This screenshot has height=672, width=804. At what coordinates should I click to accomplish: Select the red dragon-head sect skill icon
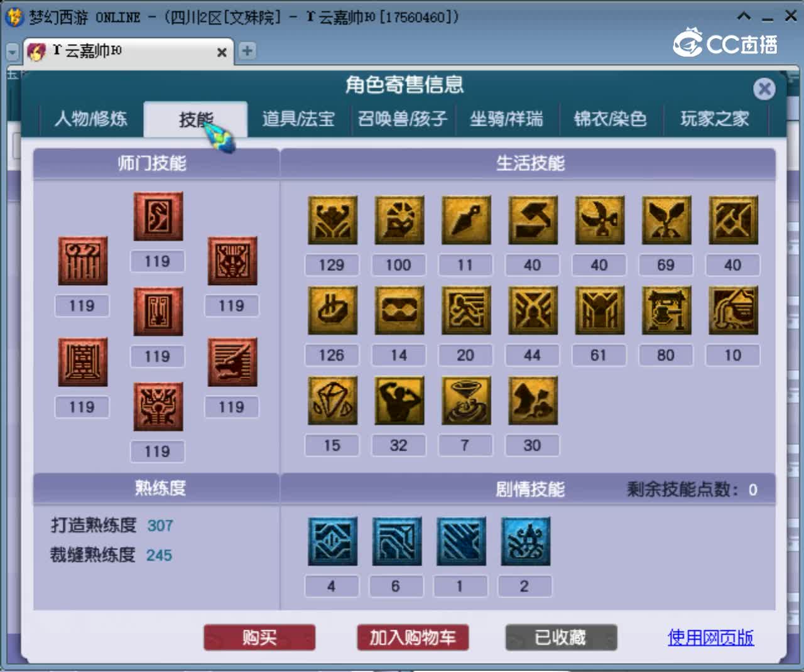[x=232, y=362]
